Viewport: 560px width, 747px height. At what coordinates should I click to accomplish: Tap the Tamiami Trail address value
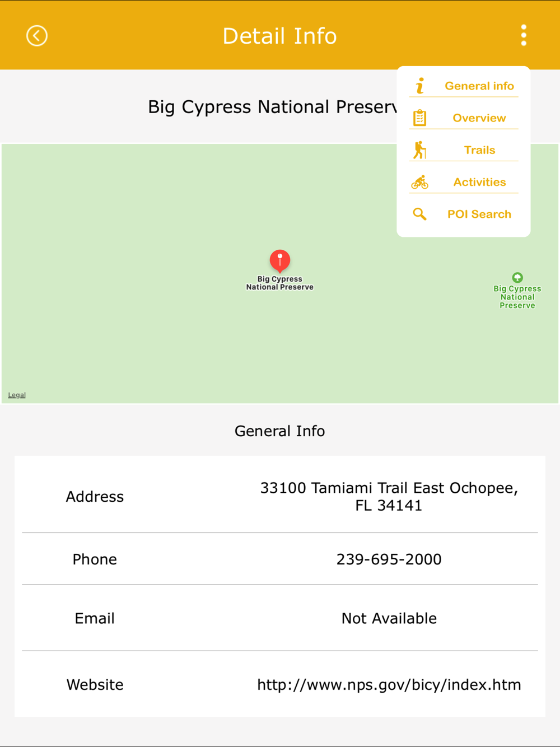click(x=389, y=497)
